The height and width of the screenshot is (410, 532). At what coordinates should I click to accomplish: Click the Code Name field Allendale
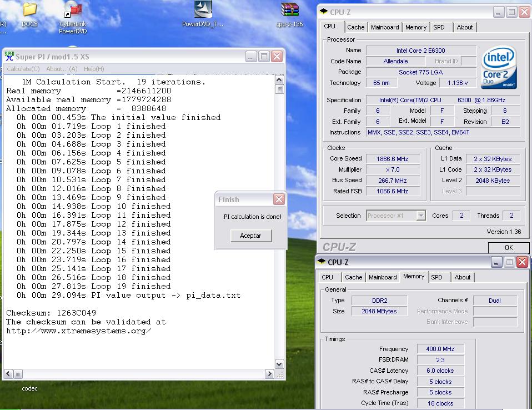tap(395, 61)
